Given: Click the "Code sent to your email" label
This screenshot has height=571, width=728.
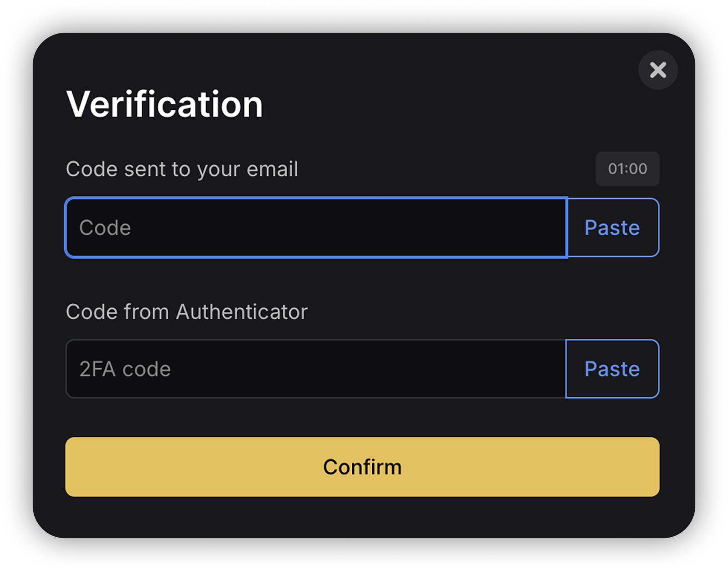Looking at the screenshot, I should pos(182,169).
